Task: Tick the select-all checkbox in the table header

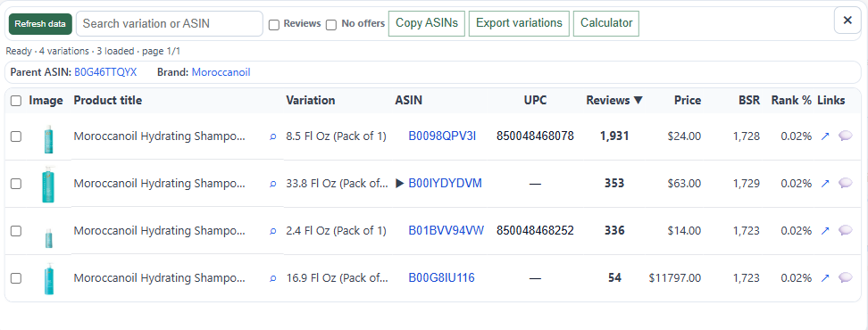Action: 16,101
